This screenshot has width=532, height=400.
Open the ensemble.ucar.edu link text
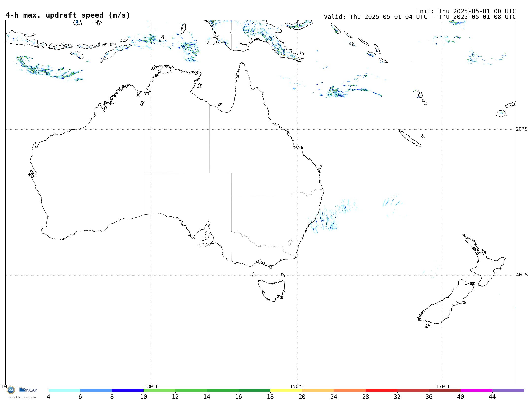22,397
